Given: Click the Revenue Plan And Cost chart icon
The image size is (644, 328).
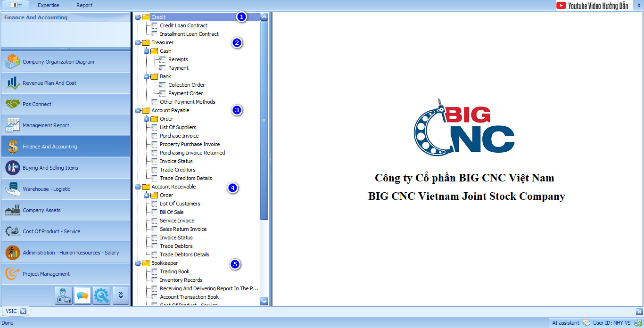Looking at the screenshot, I should 13,83.
